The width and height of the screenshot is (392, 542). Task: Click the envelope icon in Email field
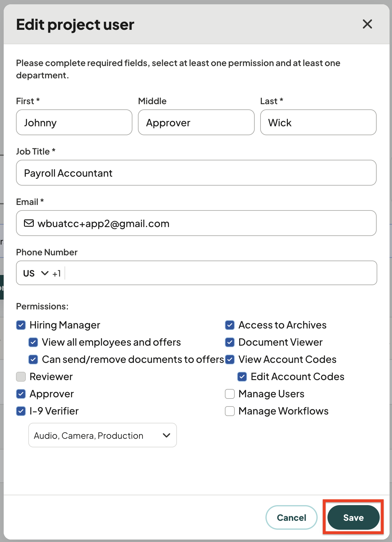pyautogui.click(x=29, y=223)
